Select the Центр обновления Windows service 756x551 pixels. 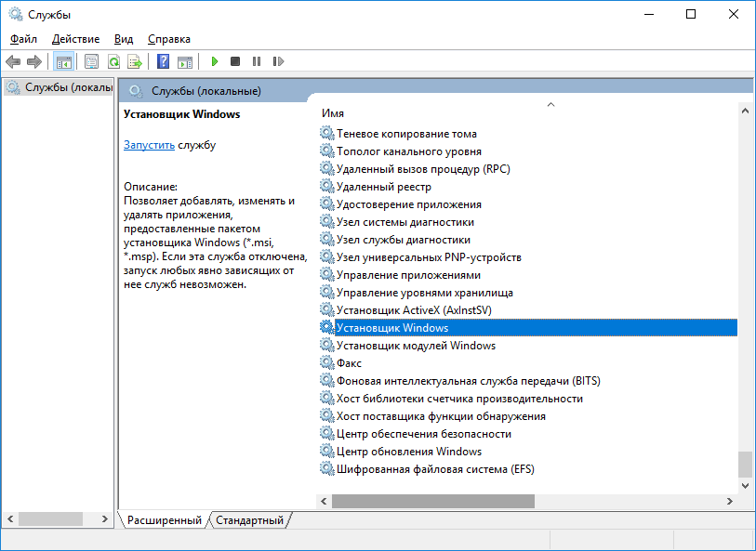pos(409,452)
